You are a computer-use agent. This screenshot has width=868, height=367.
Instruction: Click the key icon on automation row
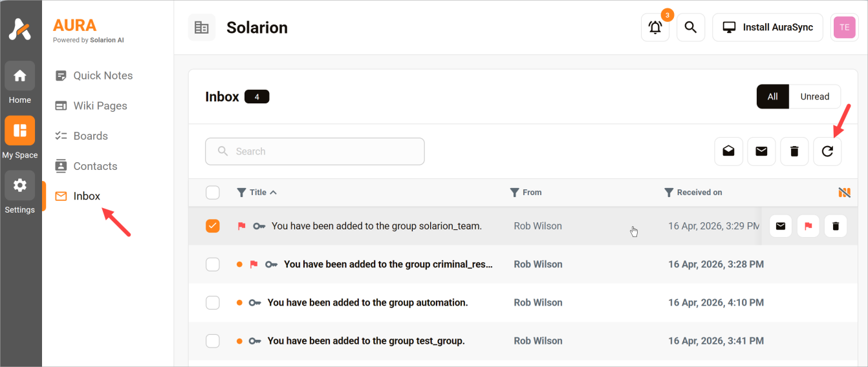tap(255, 302)
